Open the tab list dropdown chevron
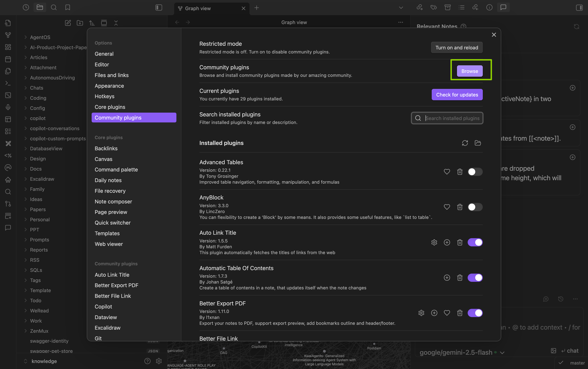This screenshot has width=588, height=369. coord(401,8)
